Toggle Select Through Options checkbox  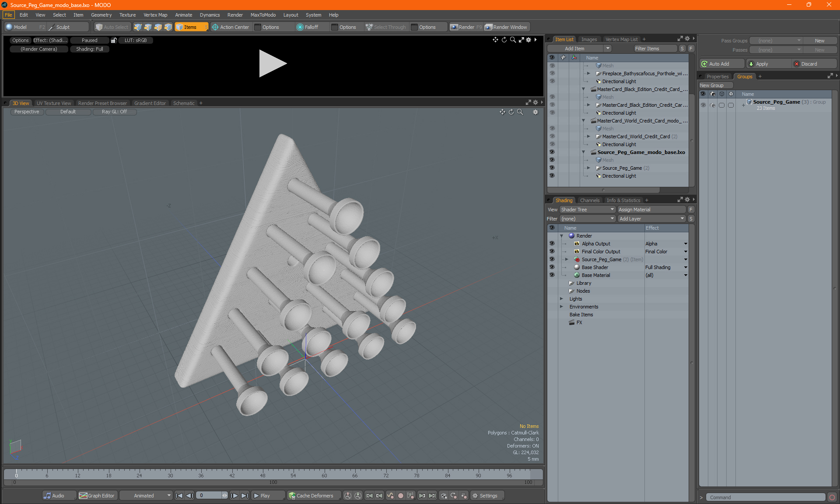pos(414,27)
